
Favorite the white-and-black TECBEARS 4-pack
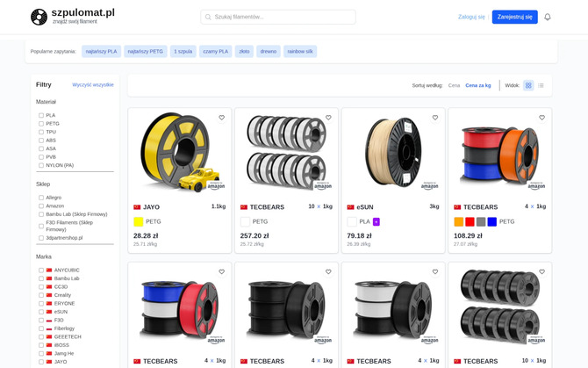click(435, 271)
